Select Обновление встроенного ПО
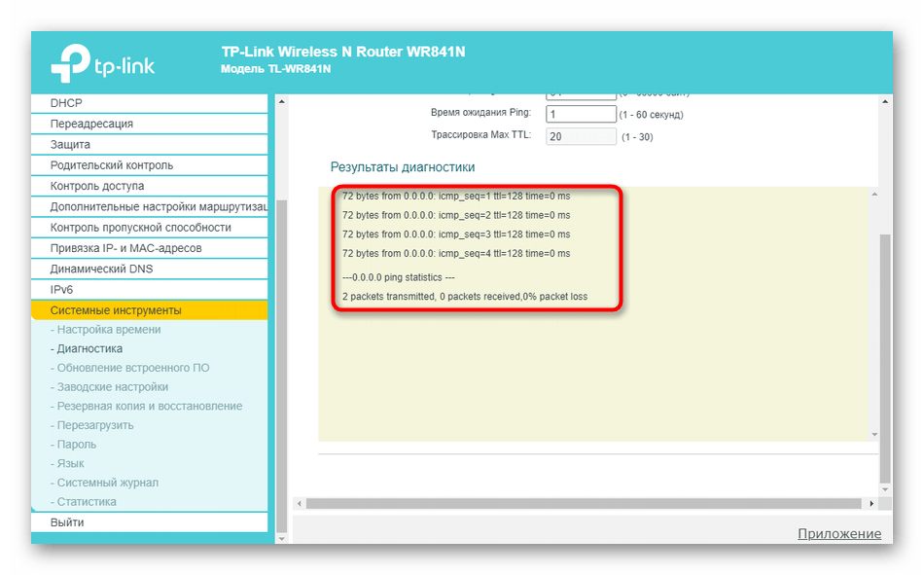The image size is (924, 575). pos(133,368)
